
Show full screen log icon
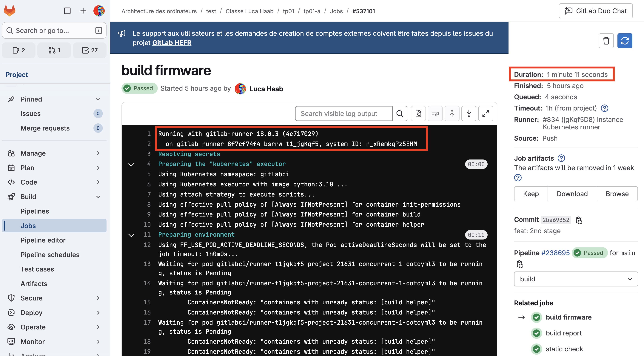pyautogui.click(x=486, y=113)
